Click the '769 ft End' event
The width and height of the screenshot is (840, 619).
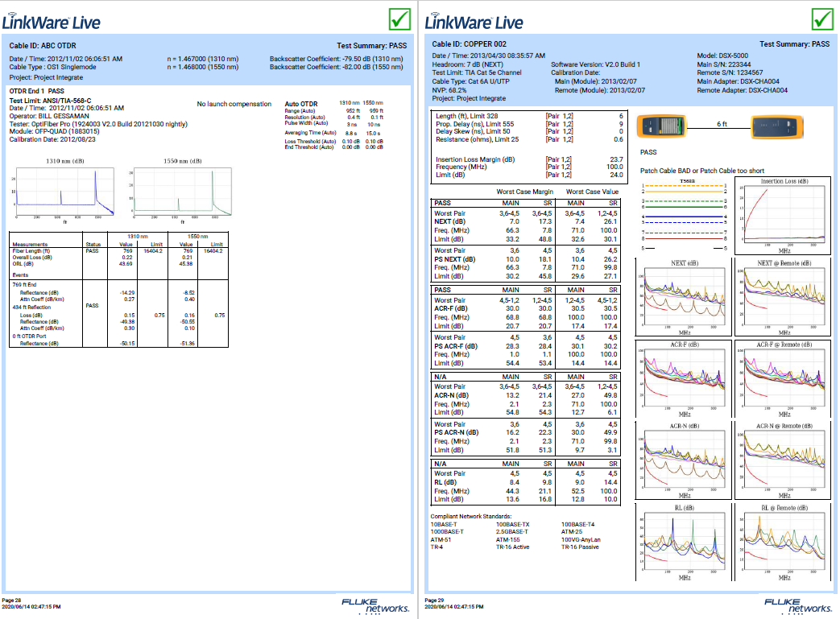tap(25, 285)
